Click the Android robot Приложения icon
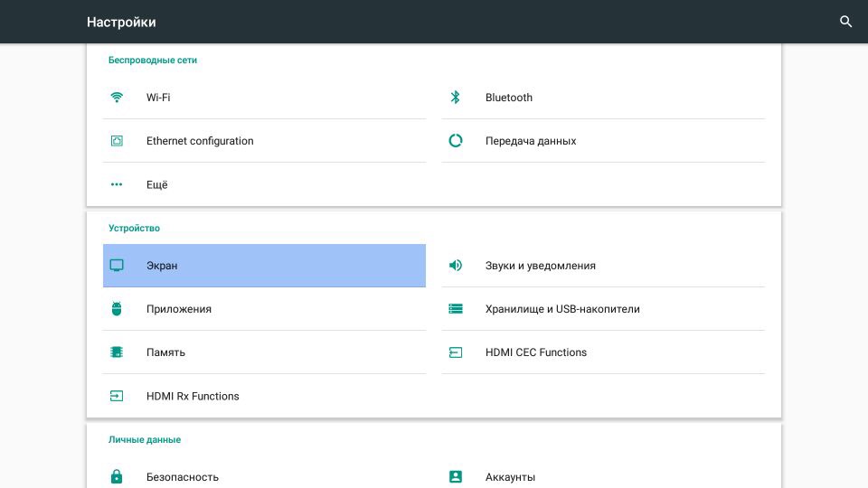This screenshot has height=488, width=868. [117, 309]
